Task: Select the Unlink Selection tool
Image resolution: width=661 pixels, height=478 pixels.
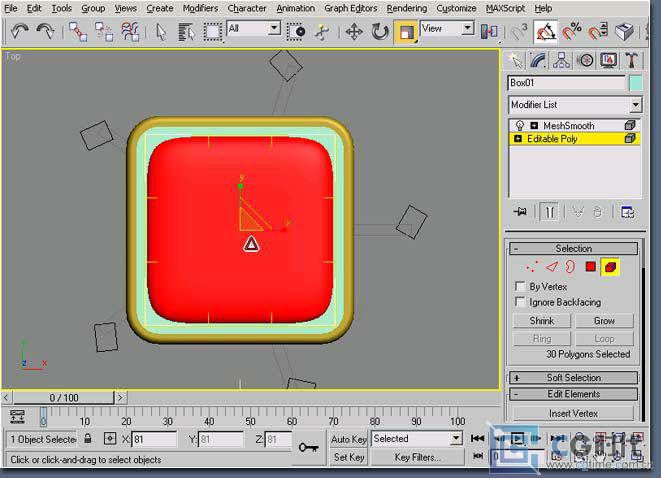Action: click(x=104, y=32)
